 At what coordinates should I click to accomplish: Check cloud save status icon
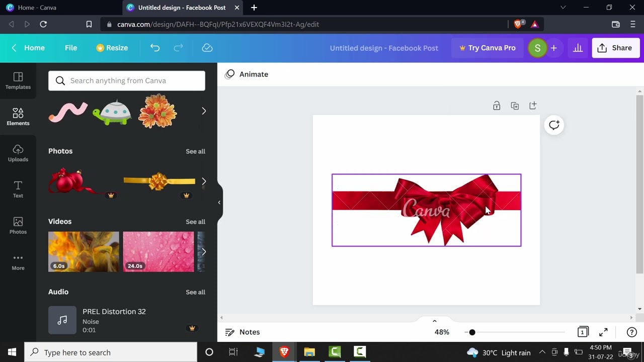click(x=207, y=48)
